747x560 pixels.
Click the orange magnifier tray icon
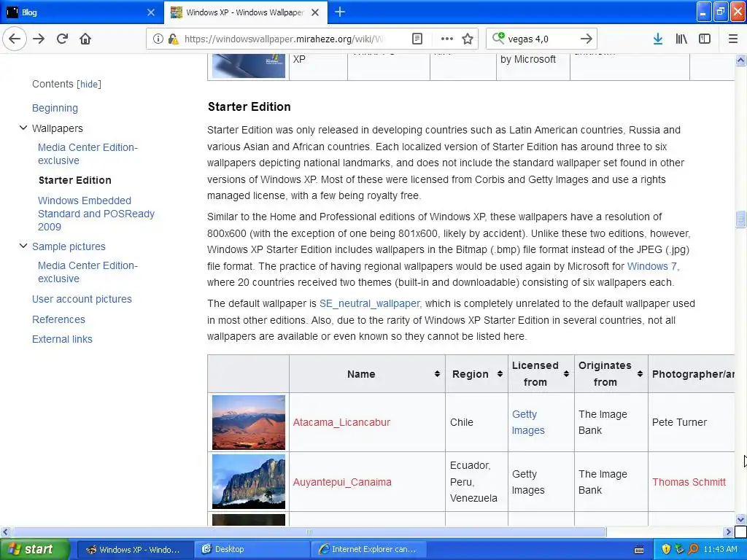pos(693,550)
